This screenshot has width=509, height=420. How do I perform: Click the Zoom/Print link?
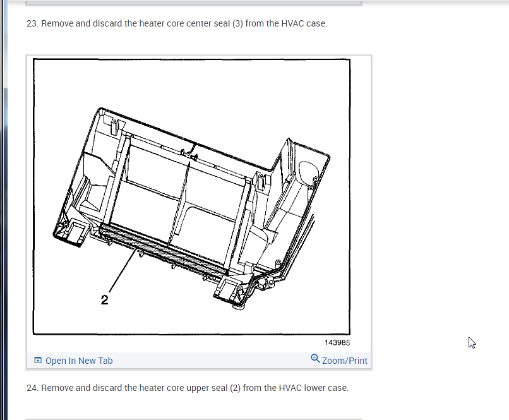tap(344, 361)
